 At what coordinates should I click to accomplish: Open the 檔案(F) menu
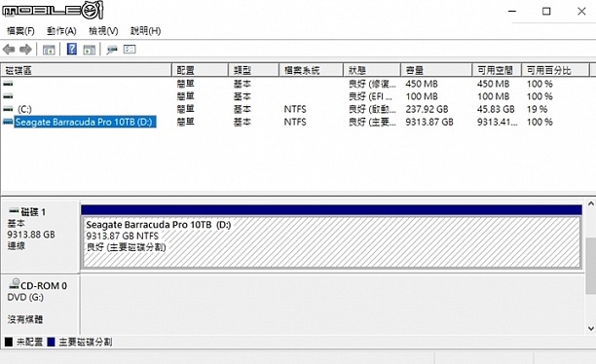point(20,31)
